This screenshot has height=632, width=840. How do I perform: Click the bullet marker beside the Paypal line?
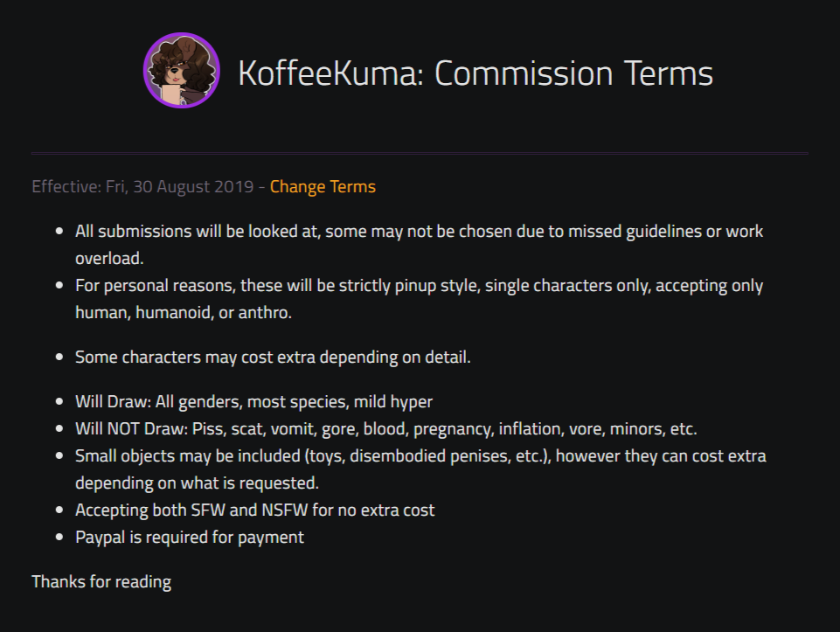[x=59, y=538]
